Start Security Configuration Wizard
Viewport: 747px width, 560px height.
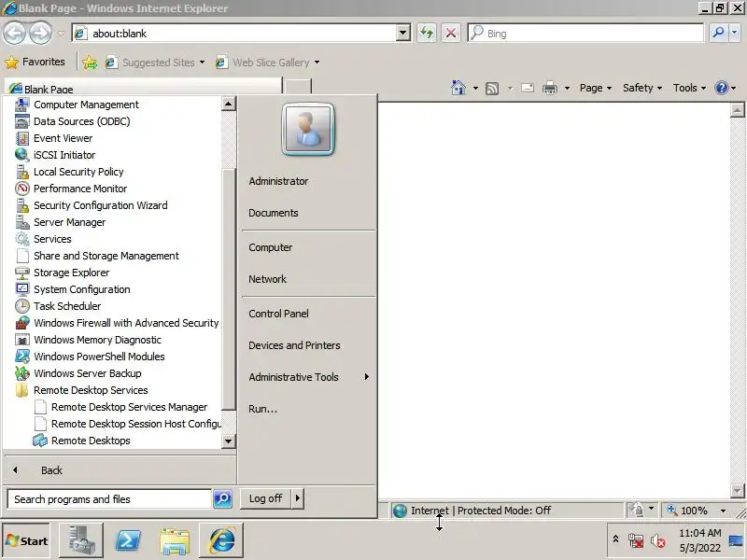(x=92, y=205)
